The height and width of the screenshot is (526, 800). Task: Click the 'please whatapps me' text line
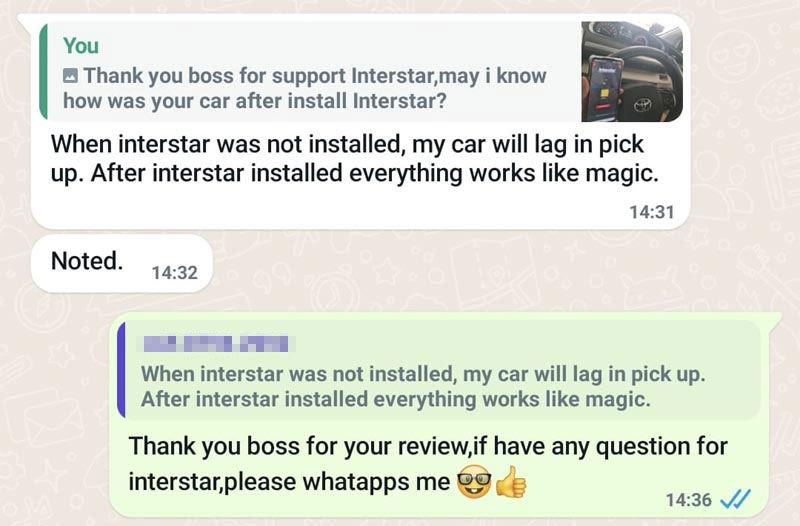point(289,482)
